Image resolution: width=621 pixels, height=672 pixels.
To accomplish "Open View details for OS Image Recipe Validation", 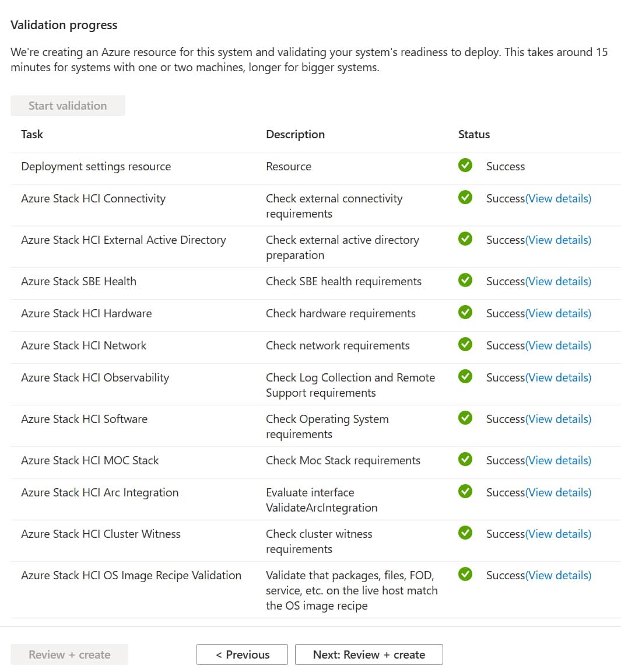I will click(x=559, y=575).
